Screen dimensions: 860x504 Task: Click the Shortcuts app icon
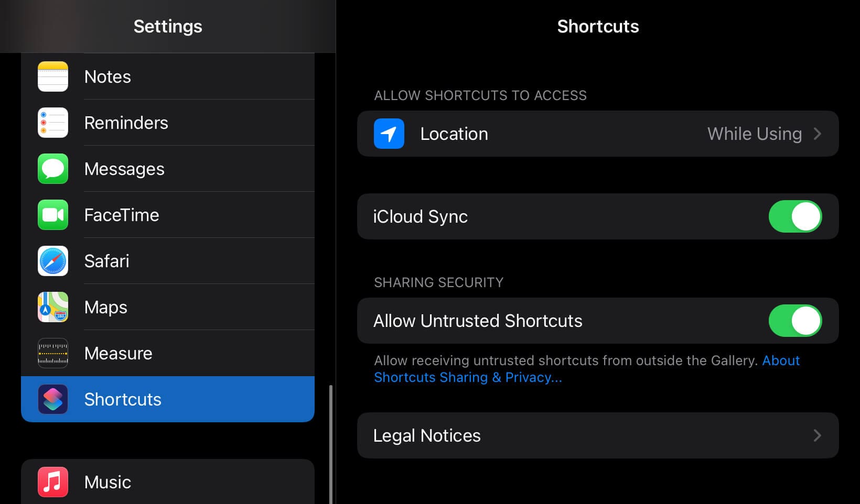tap(52, 399)
